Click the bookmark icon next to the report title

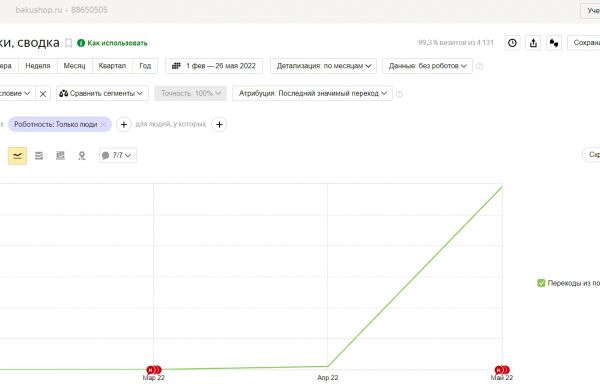pos(68,43)
